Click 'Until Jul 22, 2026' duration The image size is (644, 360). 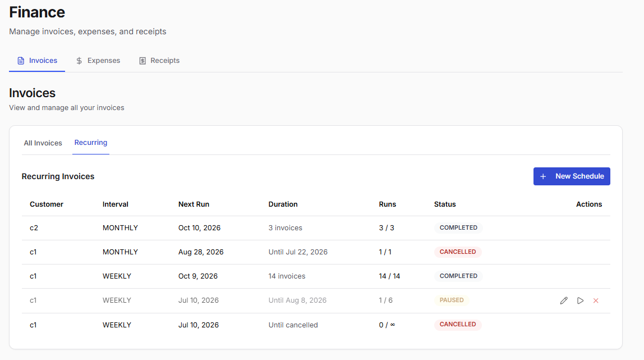pyautogui.click(x=298, y=252)
